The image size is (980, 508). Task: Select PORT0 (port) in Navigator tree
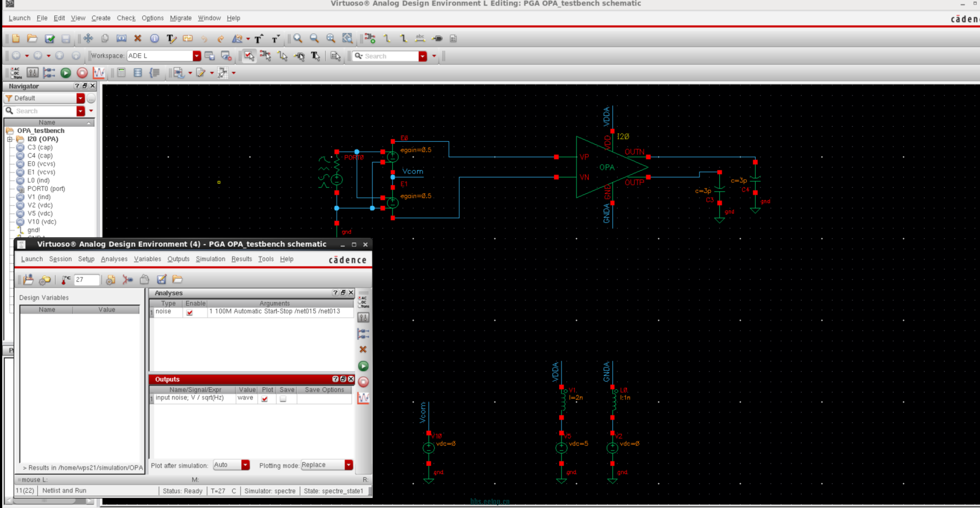[46, 188]
